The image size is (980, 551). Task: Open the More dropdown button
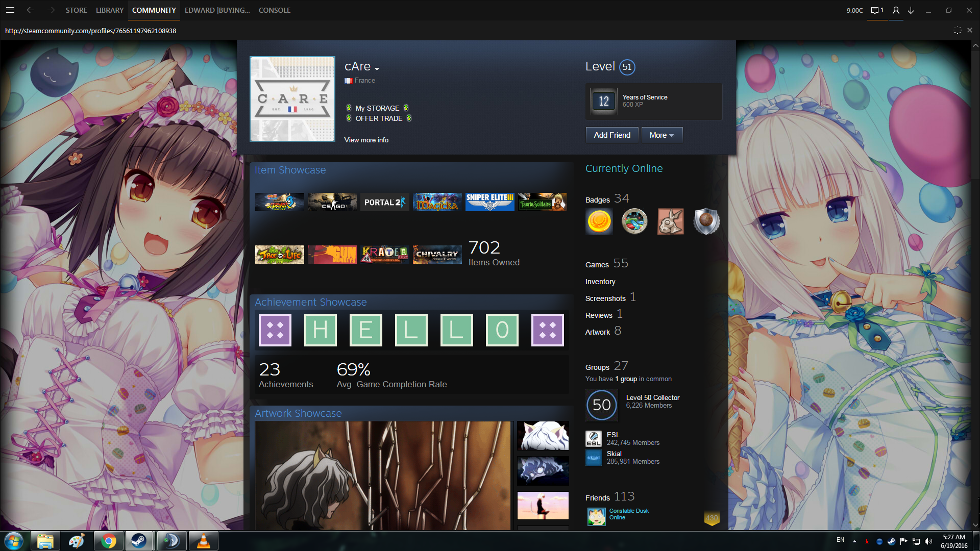point(661,135)
